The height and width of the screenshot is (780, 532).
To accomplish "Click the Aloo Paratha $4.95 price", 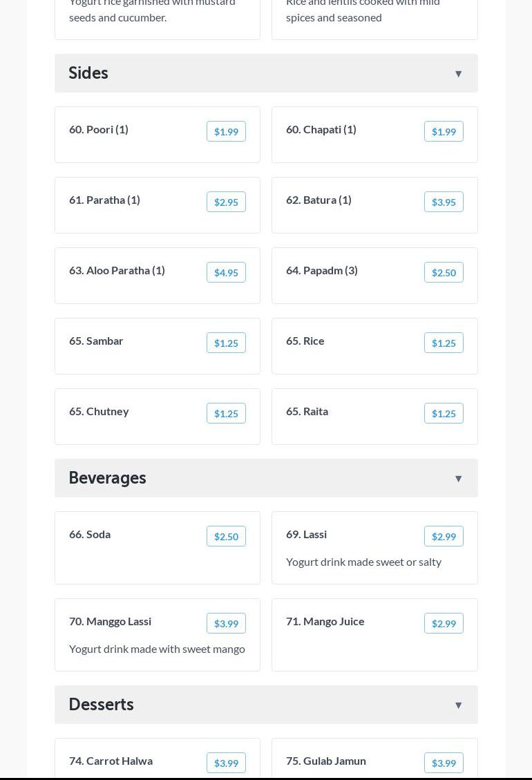I will click(x=226, y=273).
